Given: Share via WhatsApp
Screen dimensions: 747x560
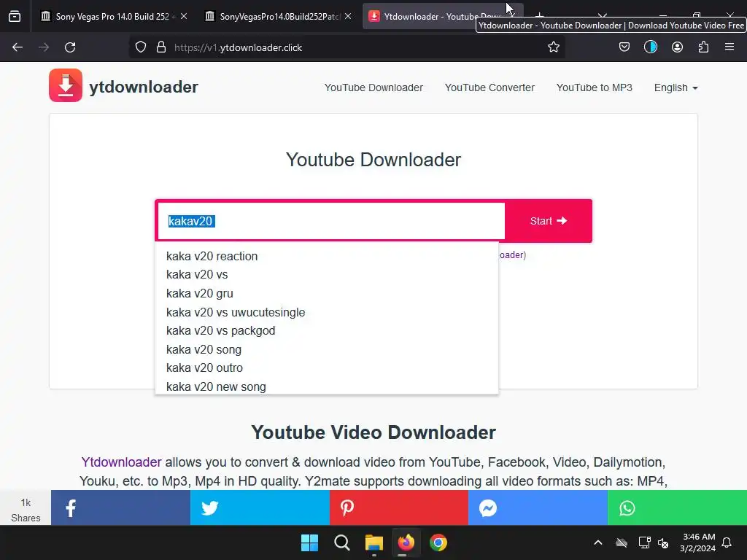Looking at the screenshot, I should point(677,507).
